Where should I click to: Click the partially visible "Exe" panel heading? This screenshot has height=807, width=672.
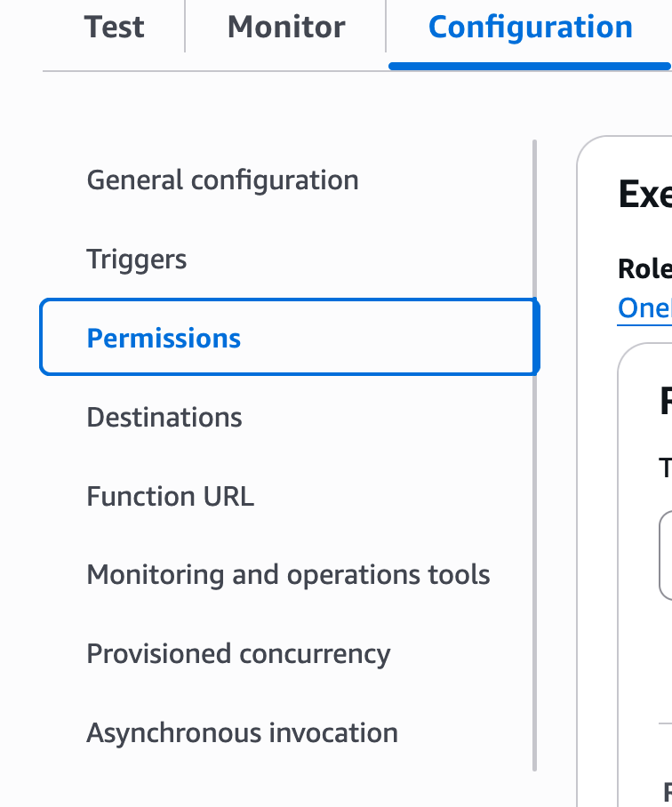pyautogui.click(x=645, y=194)
